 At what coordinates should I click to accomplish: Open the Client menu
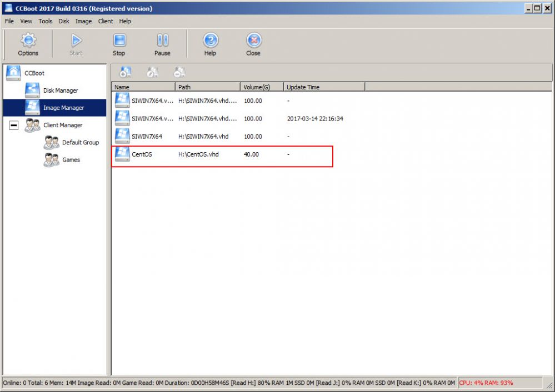pyautogui.click(x=106, y=21)
